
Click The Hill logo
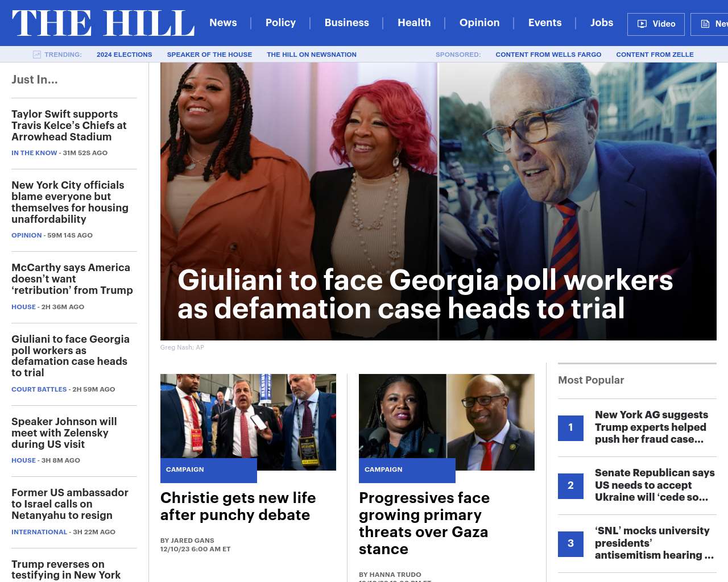[103, 23]
